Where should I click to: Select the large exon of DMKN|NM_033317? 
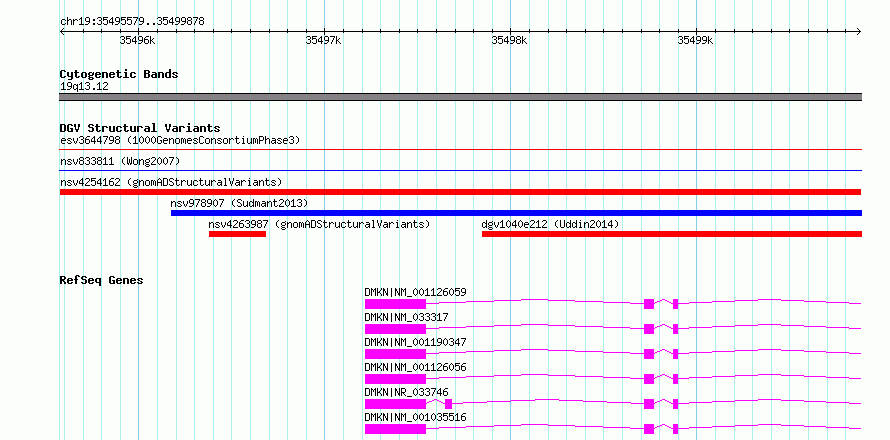point(395,329)
